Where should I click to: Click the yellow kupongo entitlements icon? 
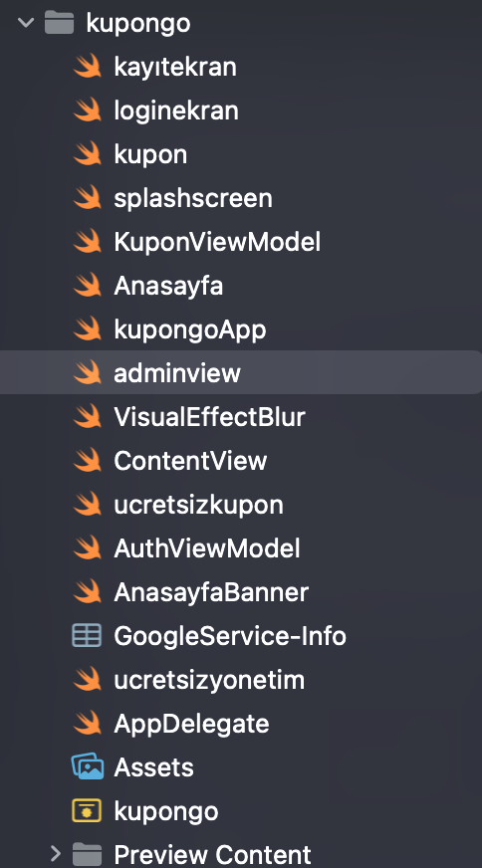click(x=87, y=811)
